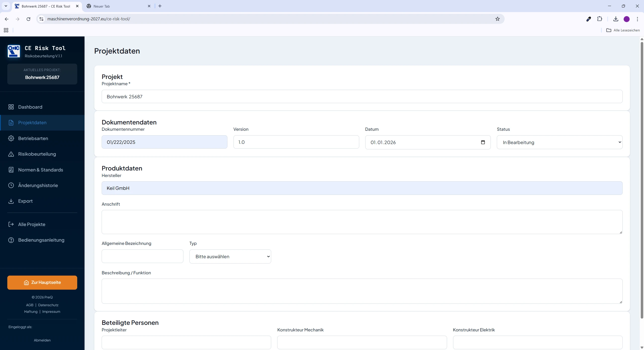644x350 pixels.
Task: Bookmark page with the star icon
Action: [497, 19]
